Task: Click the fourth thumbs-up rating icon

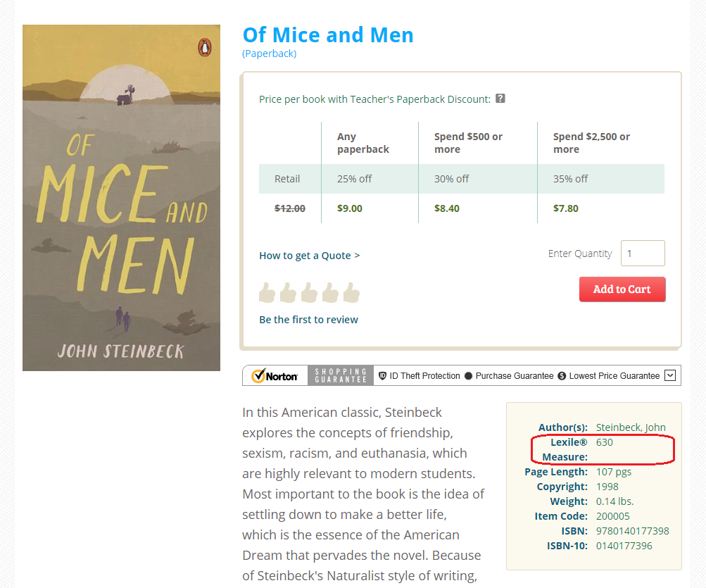Action: click(x=331, y=292)
